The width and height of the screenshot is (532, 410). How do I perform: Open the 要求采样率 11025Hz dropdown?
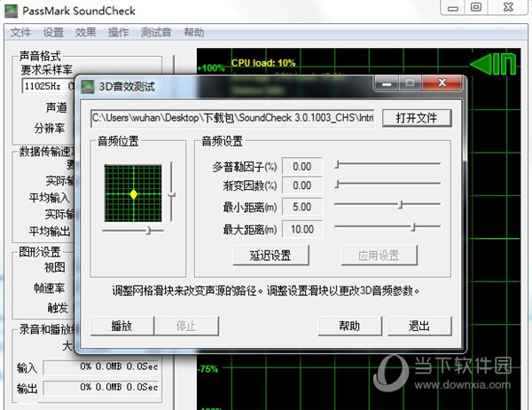[x=48, y=86]
